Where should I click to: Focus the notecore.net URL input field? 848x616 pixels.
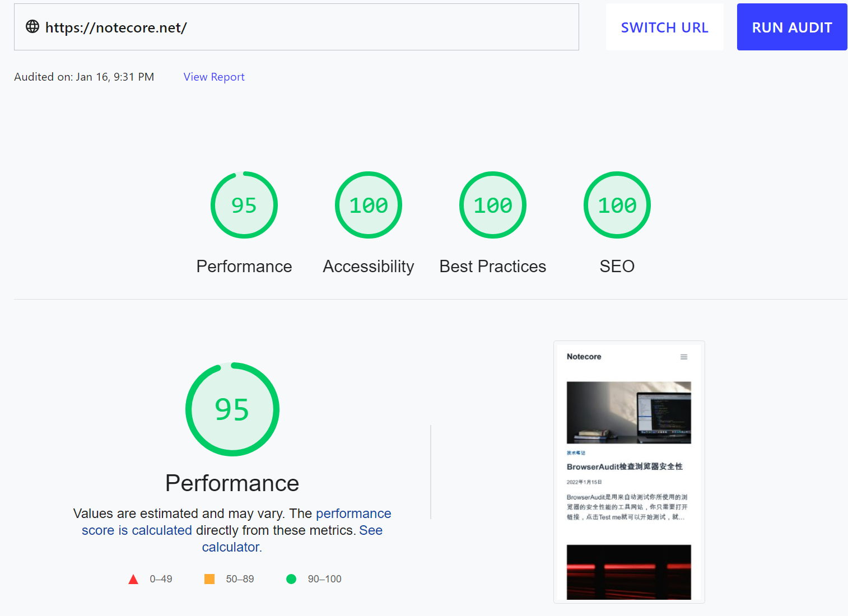click(308, 27)
